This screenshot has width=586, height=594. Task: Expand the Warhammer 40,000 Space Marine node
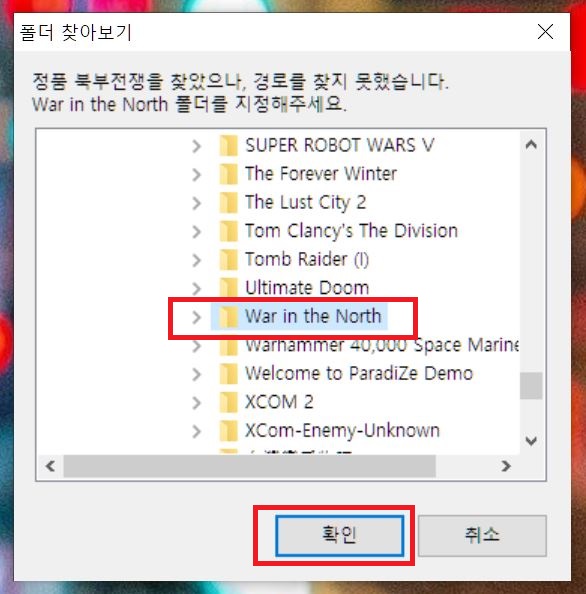[196, 346]
